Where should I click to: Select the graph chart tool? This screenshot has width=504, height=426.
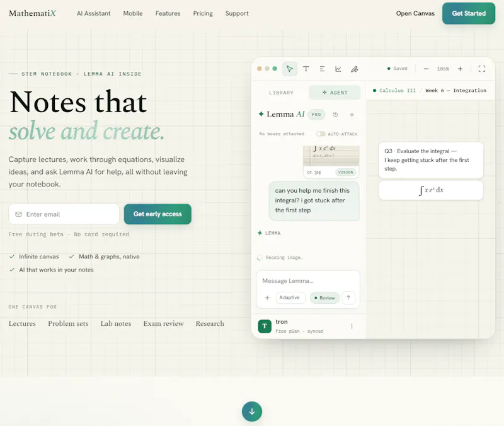click(338, 69)
